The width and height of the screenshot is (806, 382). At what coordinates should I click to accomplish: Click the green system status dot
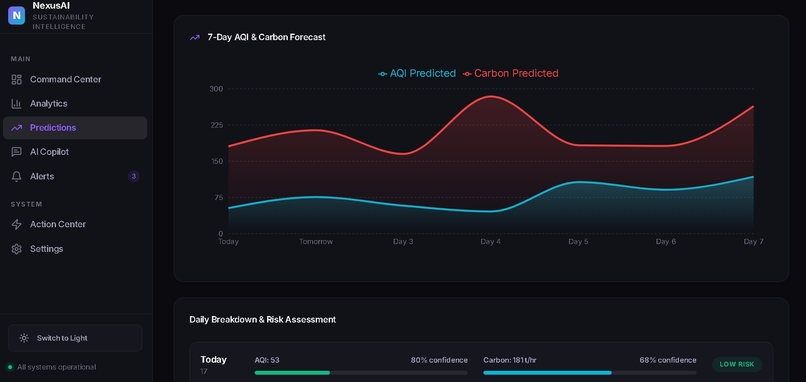pyautogui.click(x=10, y=368)
